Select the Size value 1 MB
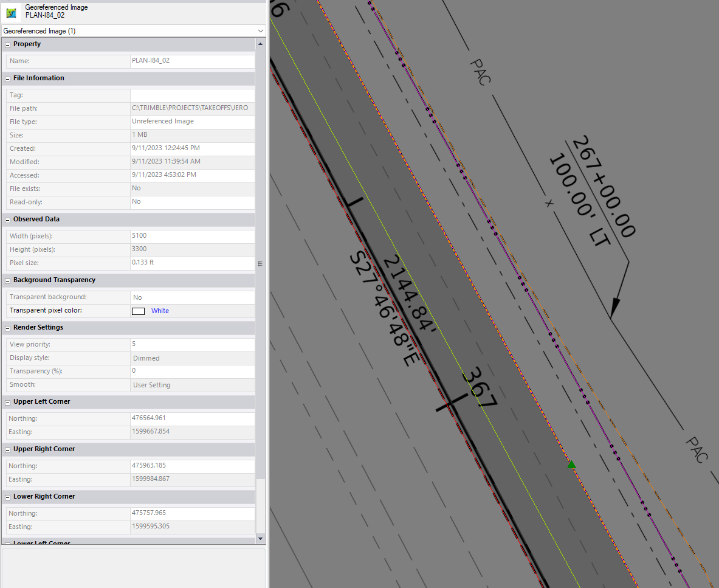The height and width of the screenshot is (588, 719). click(x=193, y=135)
